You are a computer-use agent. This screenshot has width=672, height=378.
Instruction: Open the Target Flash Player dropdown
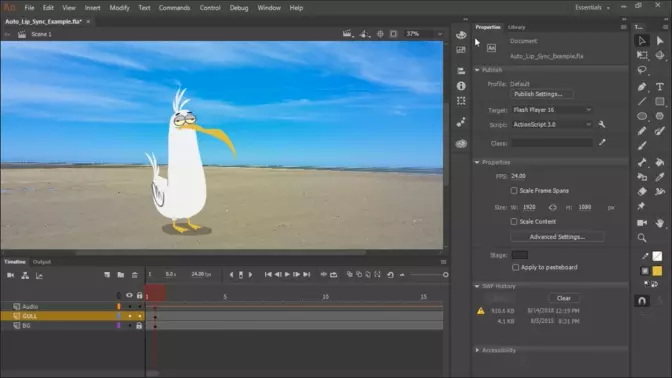552,110
